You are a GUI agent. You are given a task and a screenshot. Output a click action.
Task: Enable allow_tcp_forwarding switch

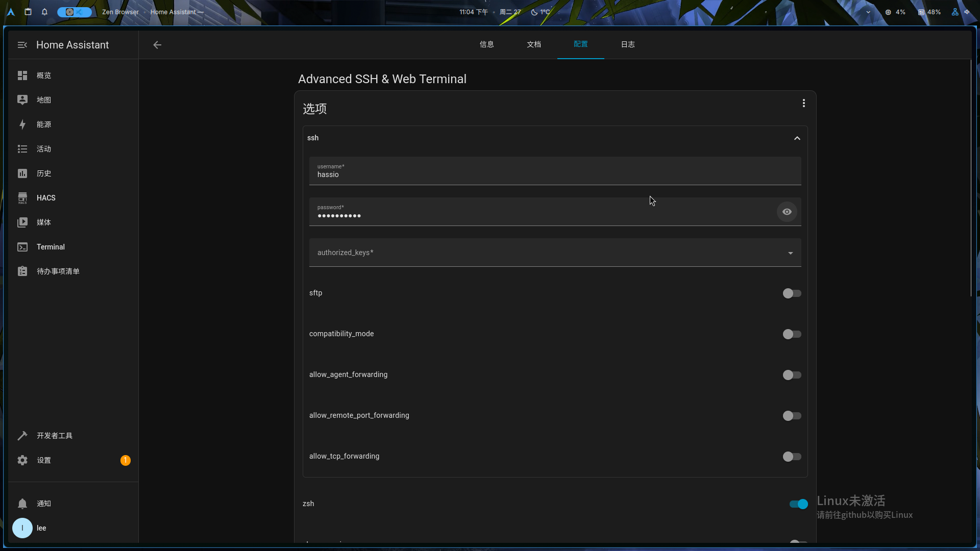coord(792,457)
